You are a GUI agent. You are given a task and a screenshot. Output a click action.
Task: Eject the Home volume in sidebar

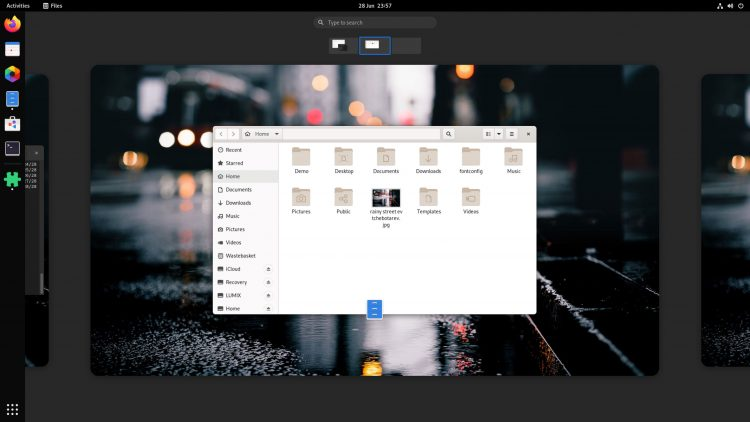tap(268, 309)
